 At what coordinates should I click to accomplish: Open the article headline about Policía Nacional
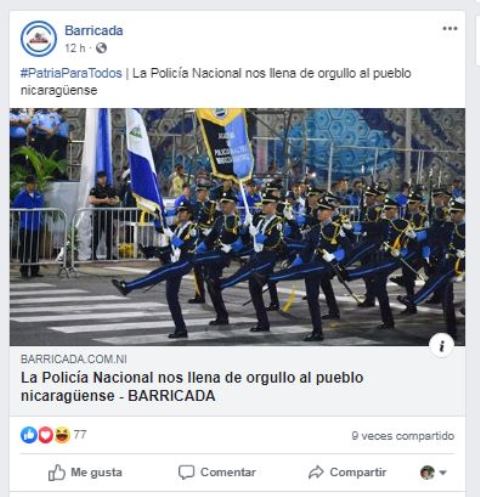(192, 387)
